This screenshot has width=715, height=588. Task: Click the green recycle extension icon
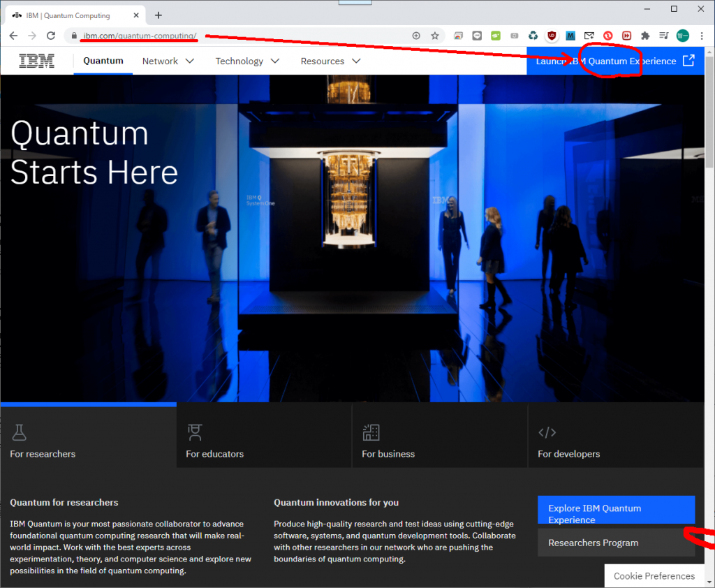click(x=533, y=36)
